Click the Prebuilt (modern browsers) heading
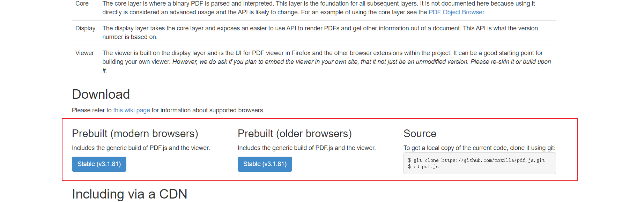 [x=135, y=134]
